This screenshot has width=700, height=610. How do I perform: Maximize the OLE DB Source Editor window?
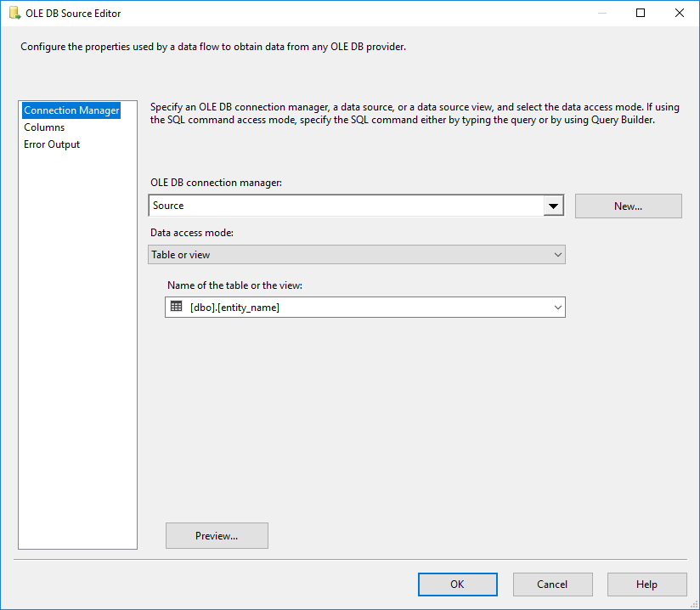pos(641,13)
